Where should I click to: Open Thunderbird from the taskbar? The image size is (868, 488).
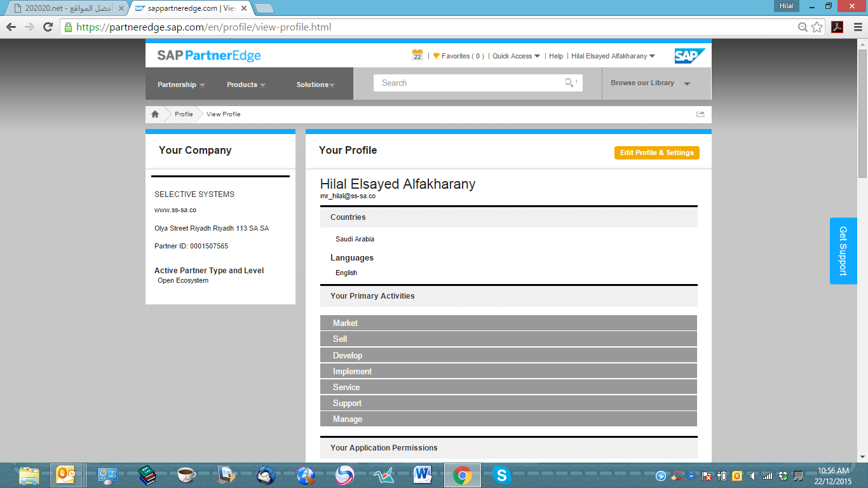tap(266, 475)
